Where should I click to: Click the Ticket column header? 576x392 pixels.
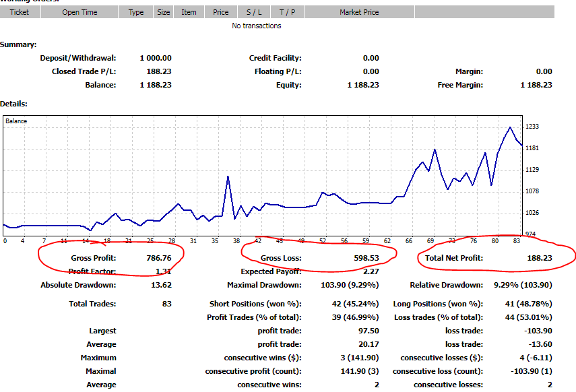(20, 12)
